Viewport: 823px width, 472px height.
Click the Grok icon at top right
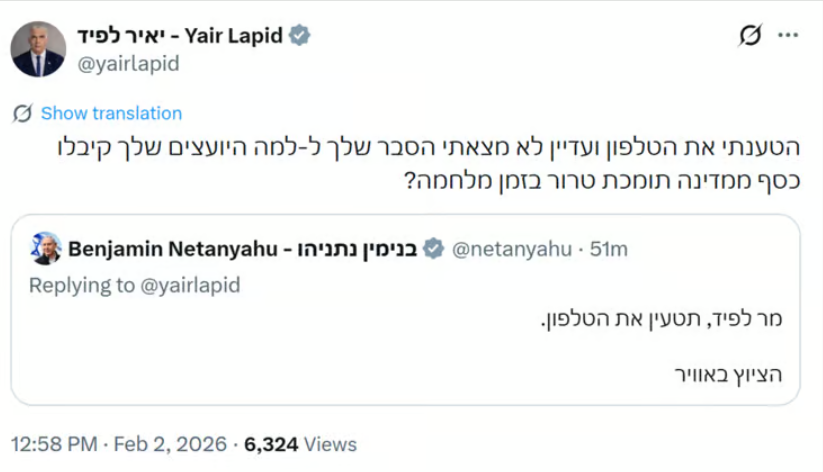[750, 36]
